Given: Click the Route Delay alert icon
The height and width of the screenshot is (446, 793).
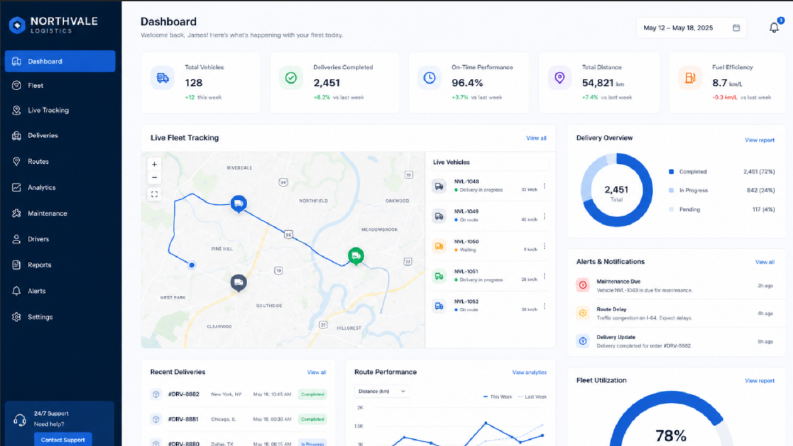Looking at the screenshot, I should [583, 313].
